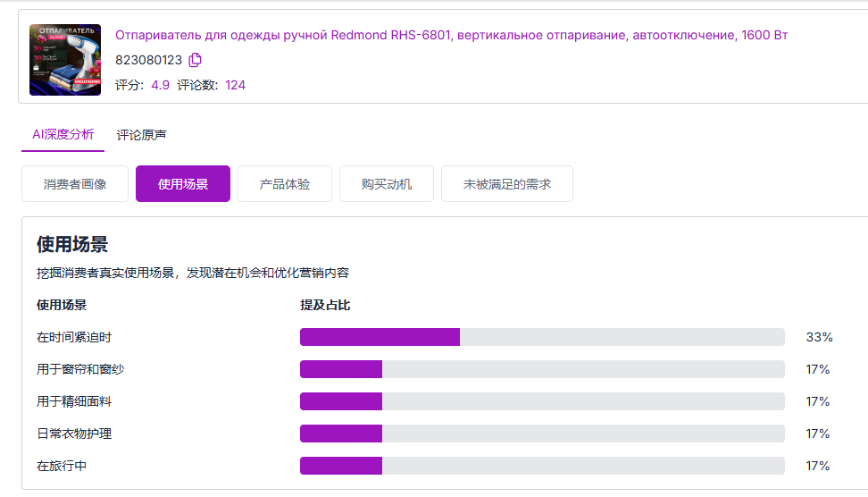Select the 使用场景 button
The image size is (868, 497).
[183, 184]
